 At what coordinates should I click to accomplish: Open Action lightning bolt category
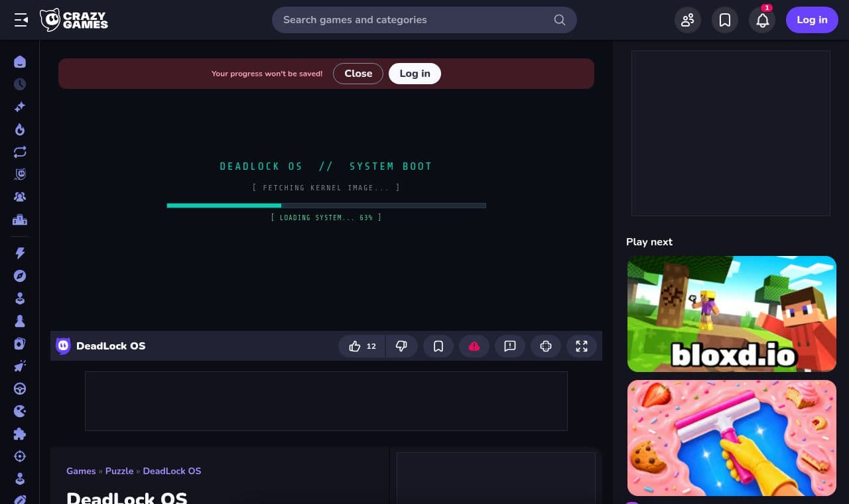coord(20,253)
